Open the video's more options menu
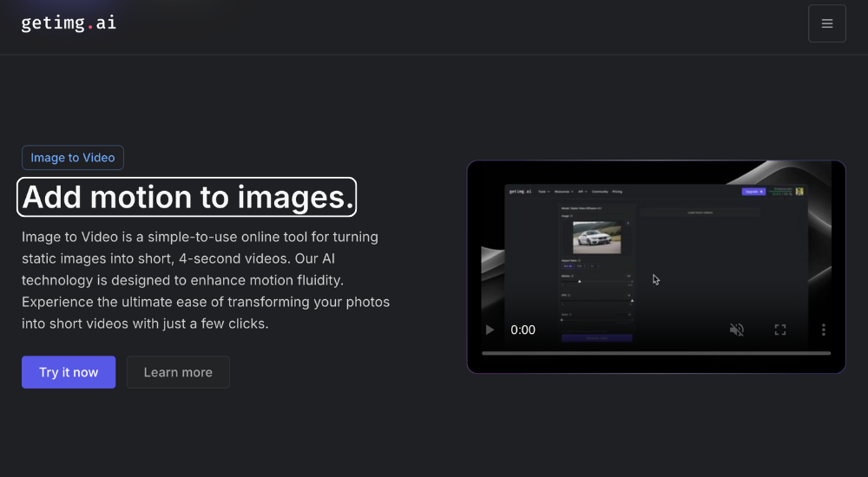868x477 pixels. point(823,330)
